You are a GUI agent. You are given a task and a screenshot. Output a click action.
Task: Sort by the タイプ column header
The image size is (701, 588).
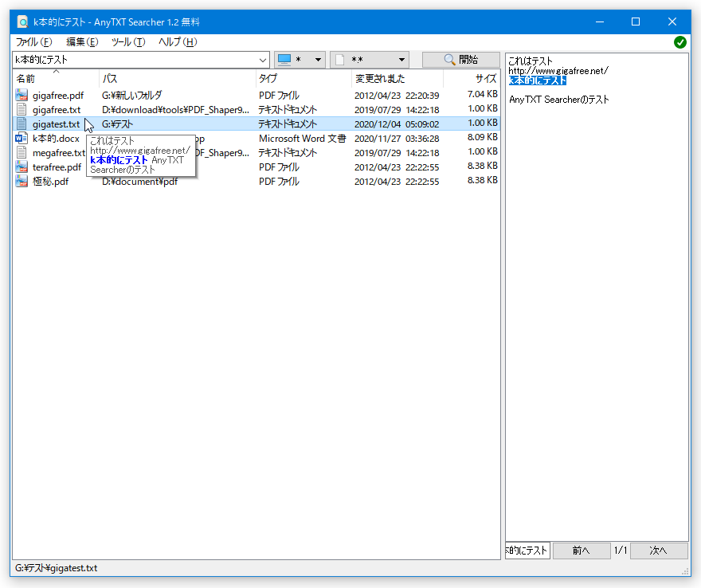[304, 79]
